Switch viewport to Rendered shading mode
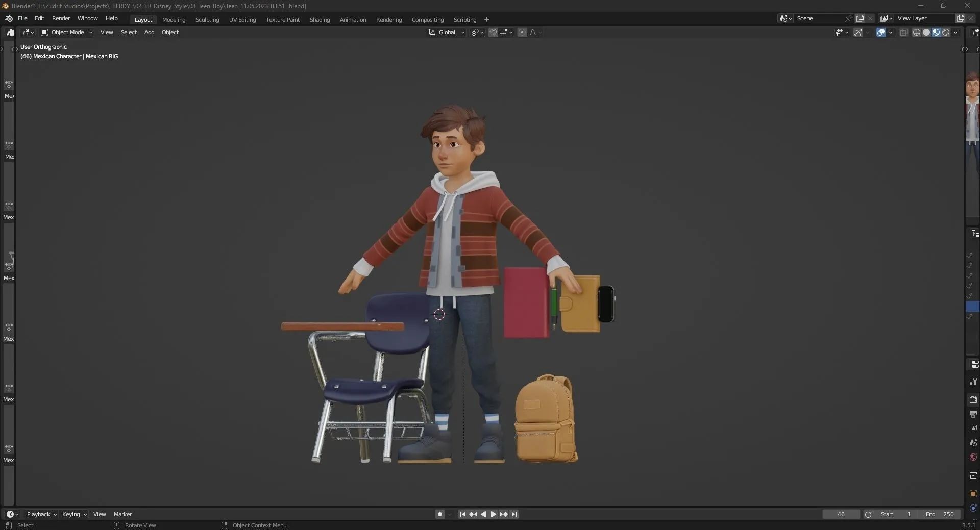980x530 pixels. pyautogui.click(x=945, y=32)
